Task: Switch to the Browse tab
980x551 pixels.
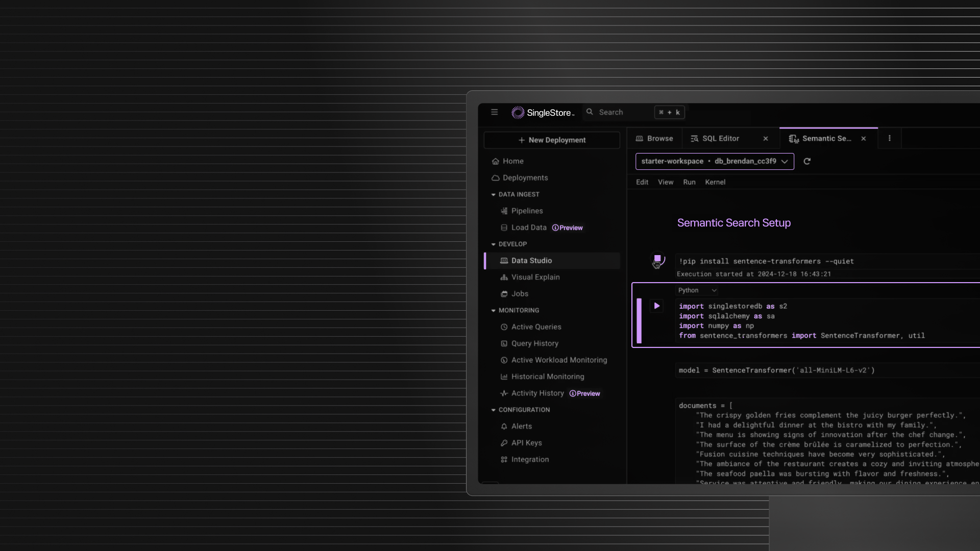Action: pos(654,139)
